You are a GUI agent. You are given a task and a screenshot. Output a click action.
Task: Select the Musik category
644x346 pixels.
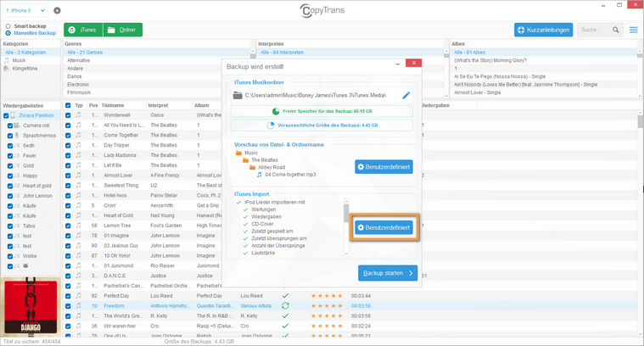19,60
